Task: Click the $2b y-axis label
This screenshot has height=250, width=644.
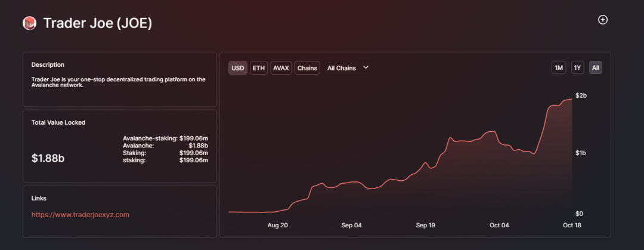Action: (581, 95)
